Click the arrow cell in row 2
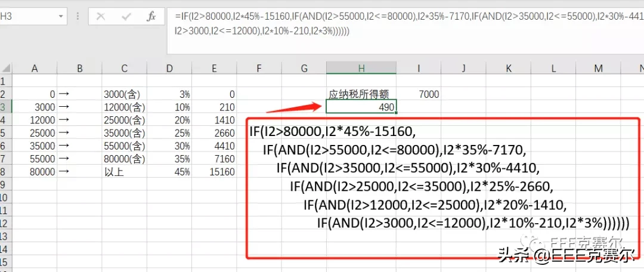 pos(80,94)
